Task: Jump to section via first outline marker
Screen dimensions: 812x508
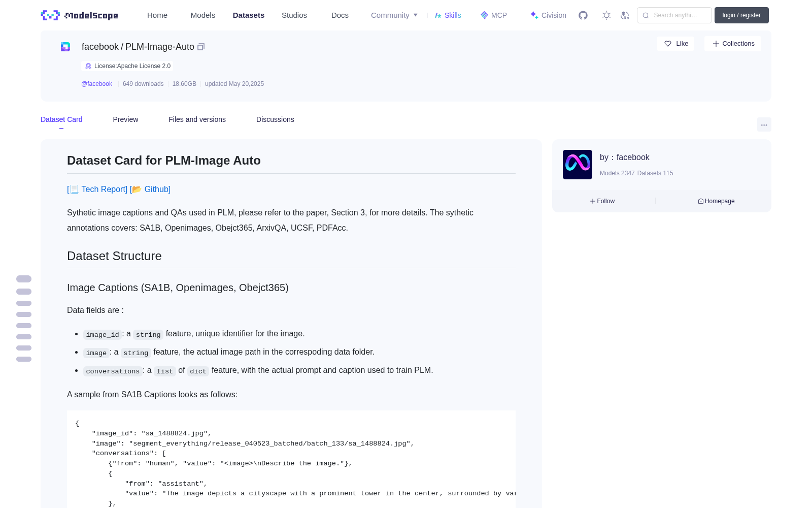Action: point(24,279)
